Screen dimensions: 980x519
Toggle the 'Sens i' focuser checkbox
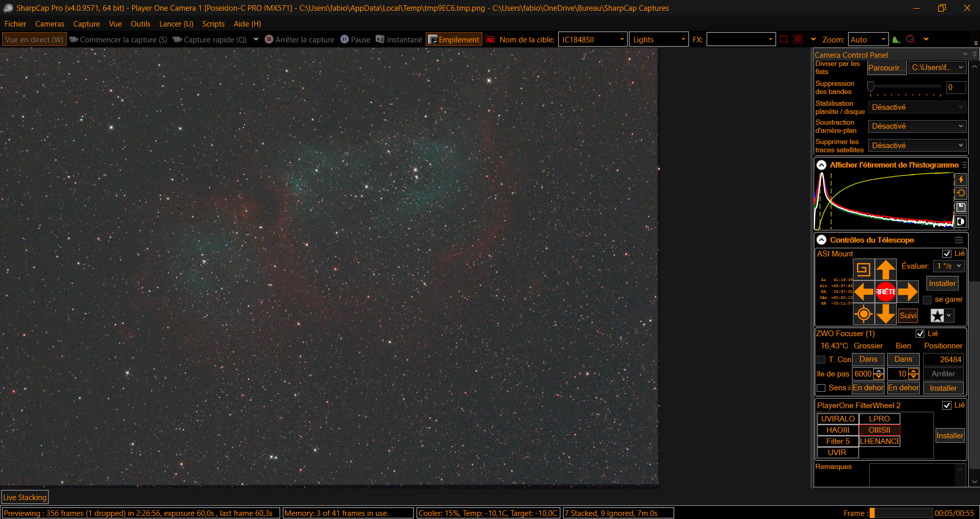(821, 388)
